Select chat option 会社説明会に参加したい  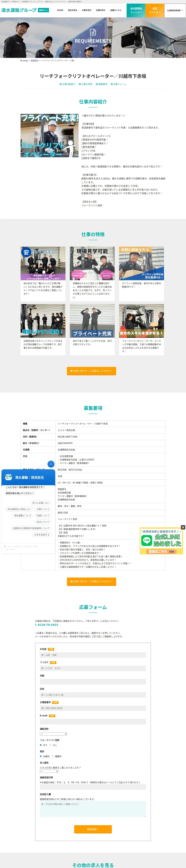19,509
